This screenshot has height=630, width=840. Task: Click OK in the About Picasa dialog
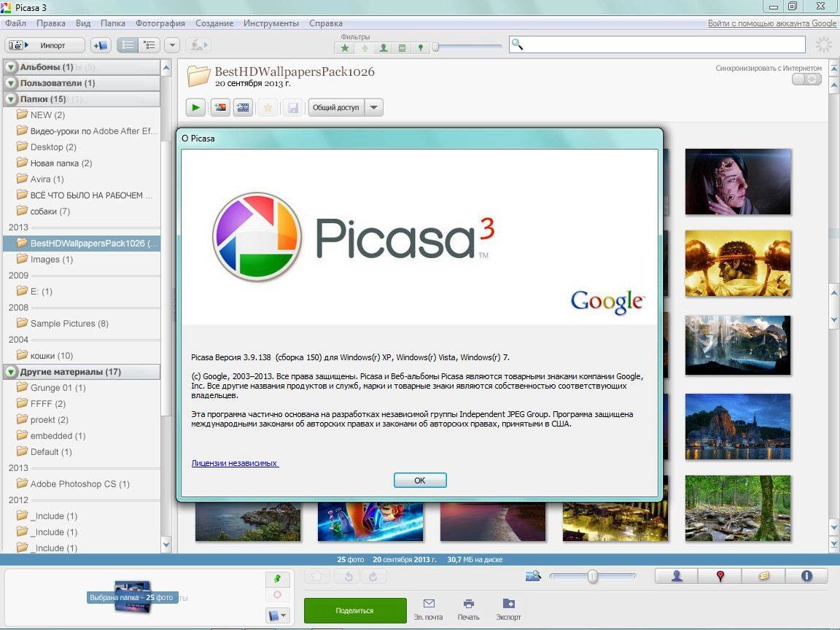(x=420, y=481)
